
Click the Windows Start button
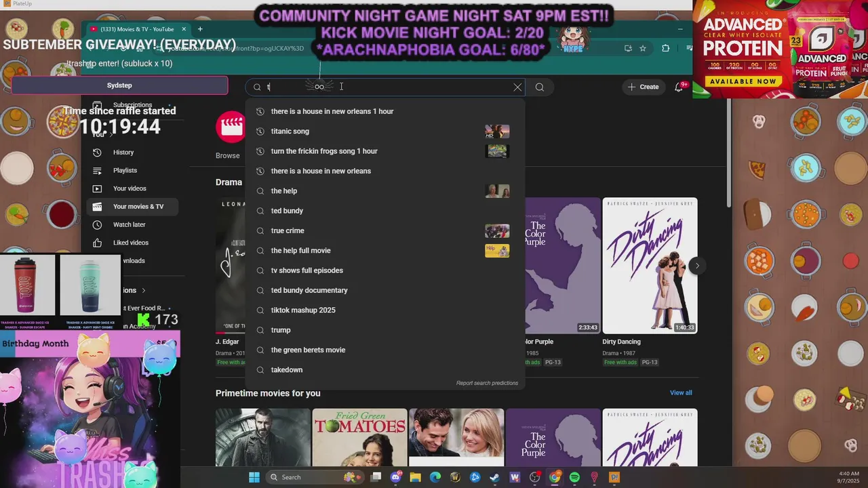point(254,477)
